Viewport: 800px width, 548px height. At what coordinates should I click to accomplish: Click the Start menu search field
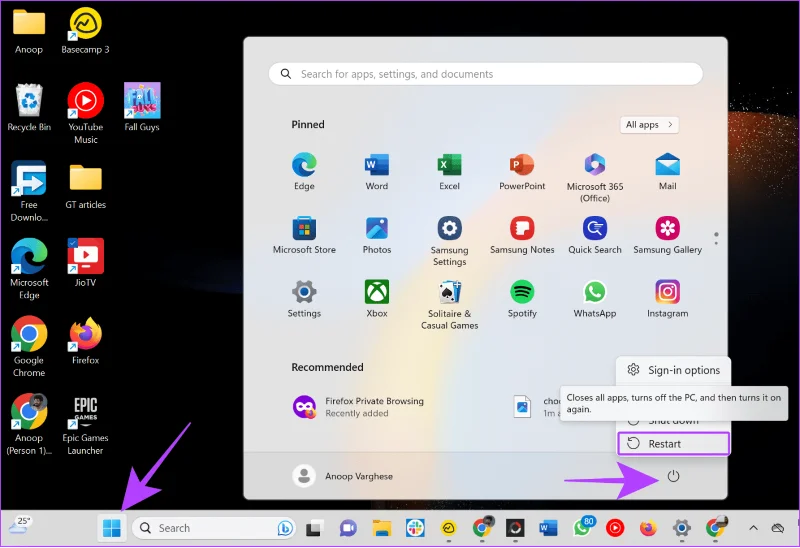(485, 74)
